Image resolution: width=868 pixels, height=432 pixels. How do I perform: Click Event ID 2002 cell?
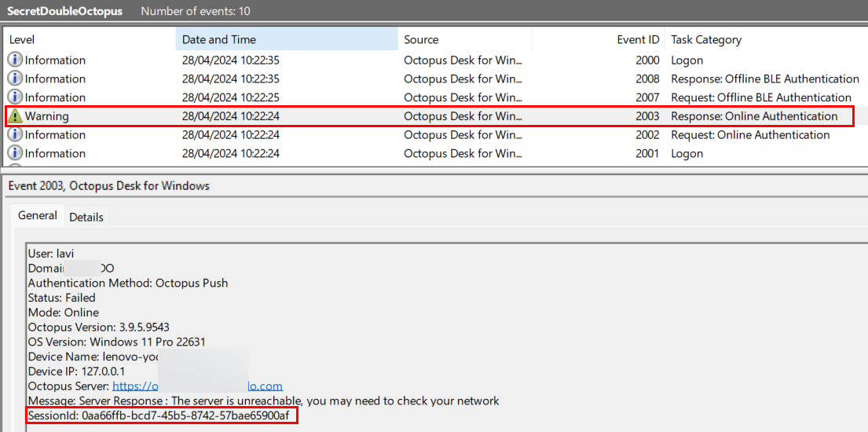tap(647, 134)
